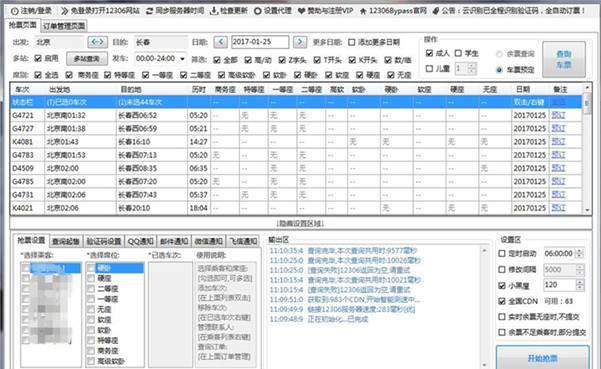601x369 pixels.
Task: Select the 抢票设置 tab
Action: click(31, 240)
